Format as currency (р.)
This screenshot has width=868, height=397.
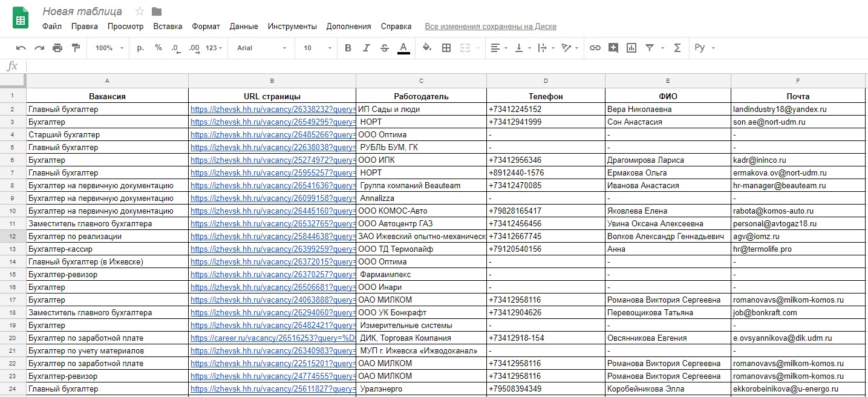point(140,48)
